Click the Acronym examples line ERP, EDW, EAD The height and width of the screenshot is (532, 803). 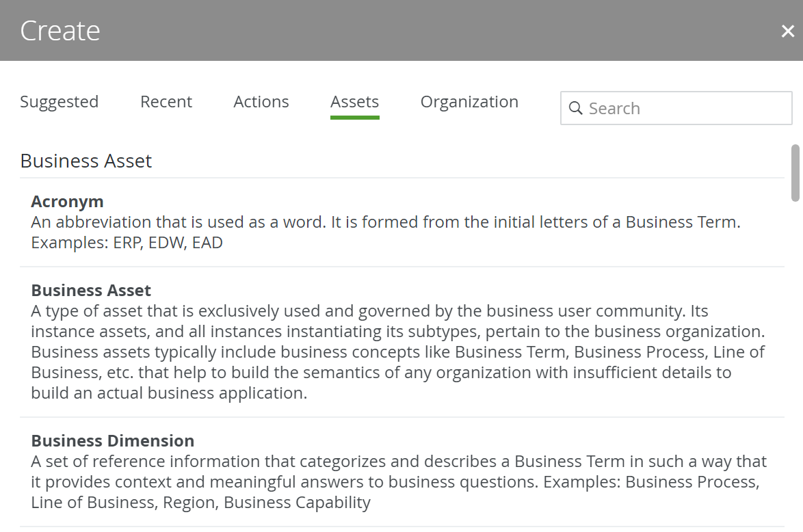[x=127, y=243]
